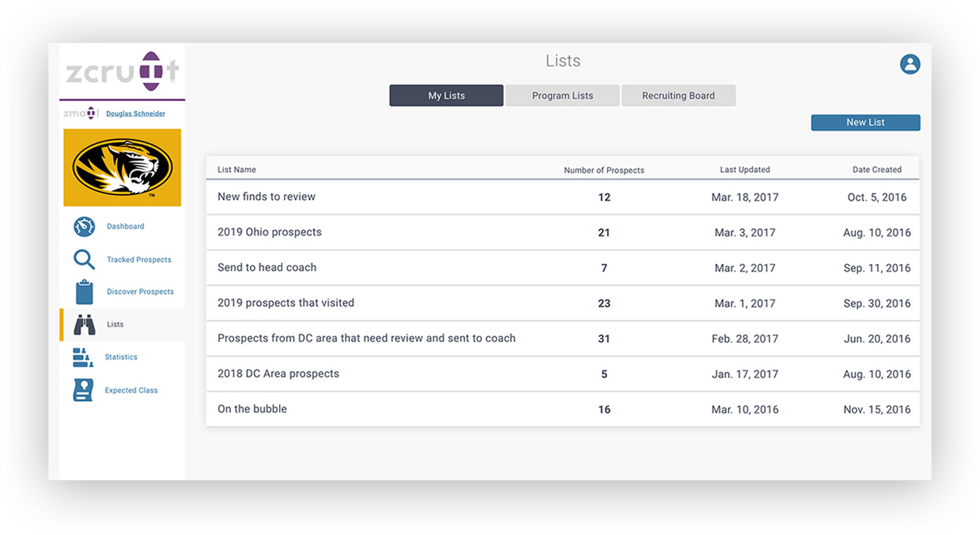Click prospect count 21
The height and width of the screenshot is (535, 980).
(604, 232)
